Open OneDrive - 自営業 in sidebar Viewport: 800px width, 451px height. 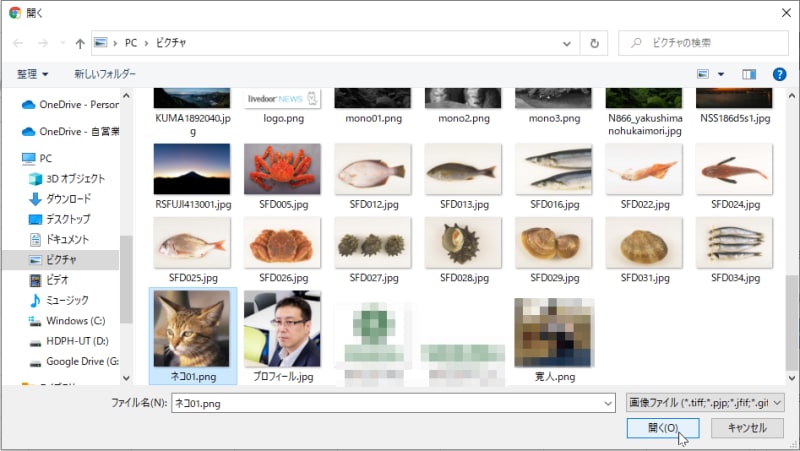[70, 132]
